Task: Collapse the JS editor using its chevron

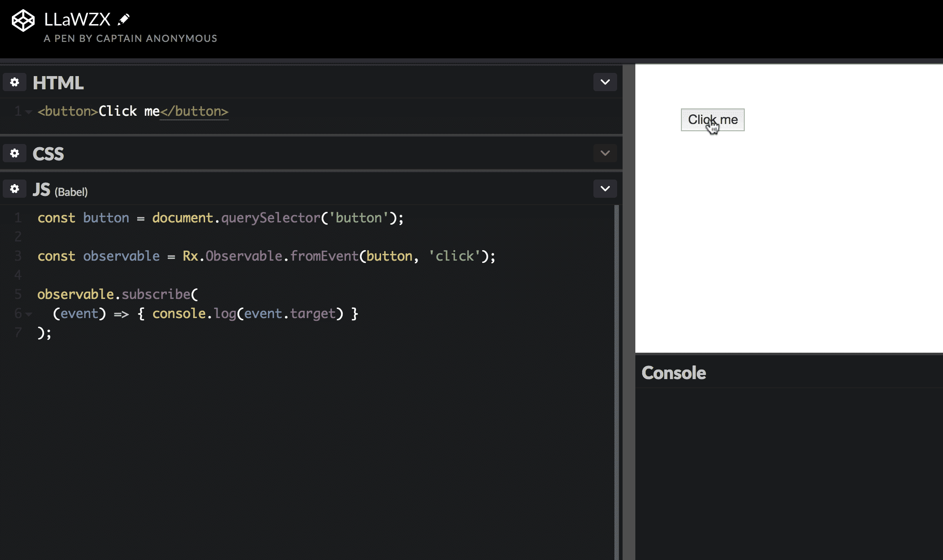Action: pyautogui.click(x=605, y=188)
